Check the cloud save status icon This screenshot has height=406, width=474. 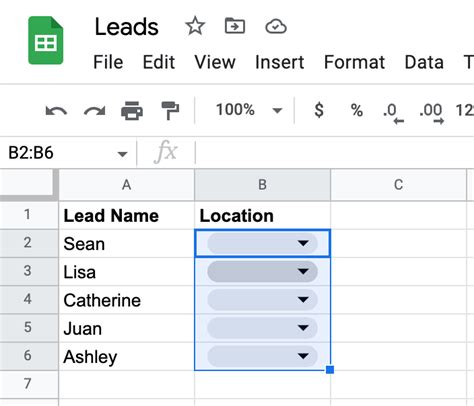[276, 27]
